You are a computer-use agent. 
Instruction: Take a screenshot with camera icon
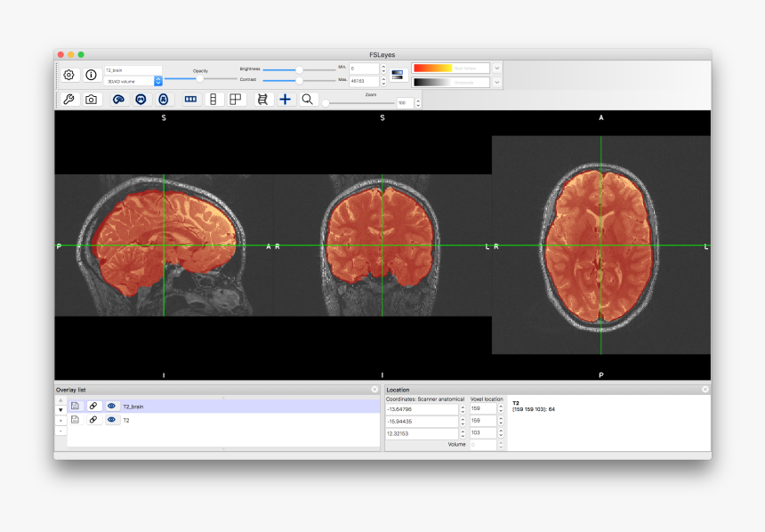pos(91,100)
